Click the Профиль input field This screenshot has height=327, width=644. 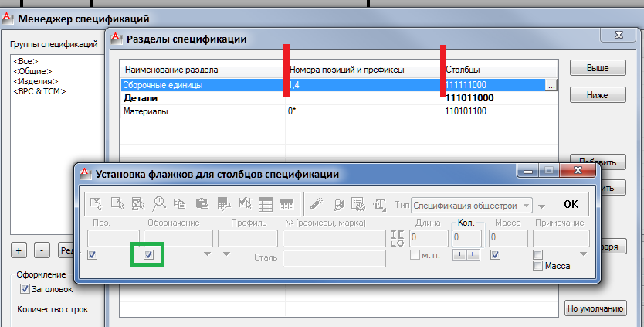(248, 239)
